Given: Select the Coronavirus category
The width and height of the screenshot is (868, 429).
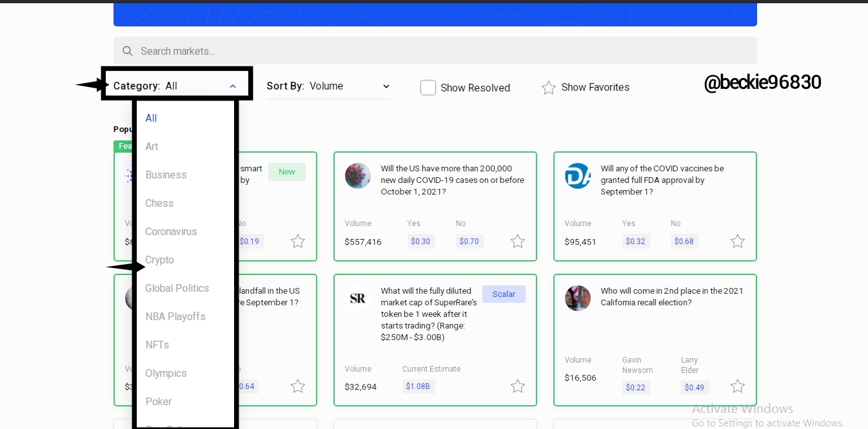Looking at the screenshot, I should coord(171,231).
